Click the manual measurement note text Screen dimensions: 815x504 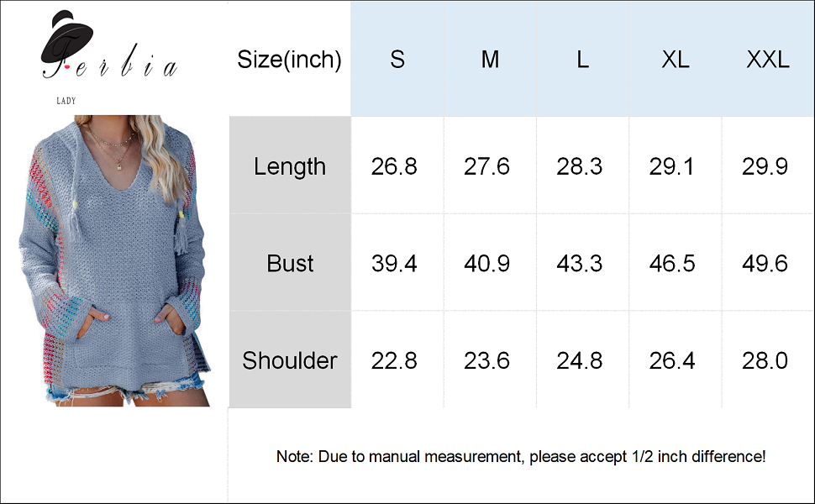[521, 457]
